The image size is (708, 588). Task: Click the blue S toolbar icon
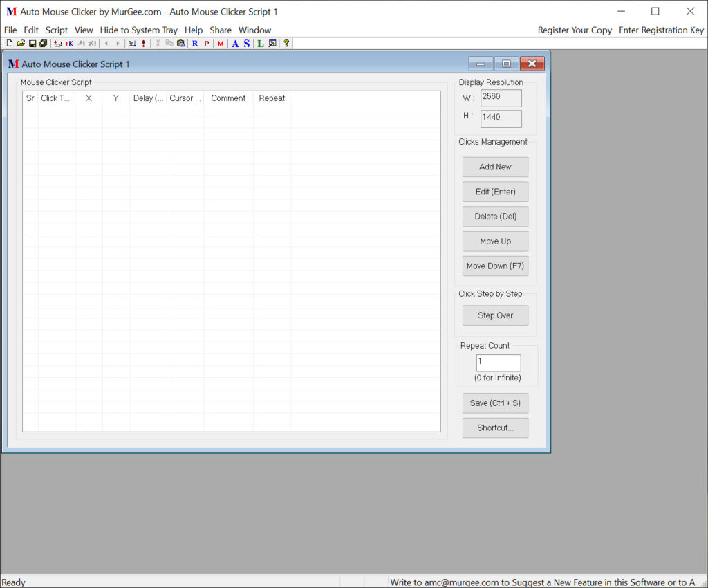[x=247, y=44]
